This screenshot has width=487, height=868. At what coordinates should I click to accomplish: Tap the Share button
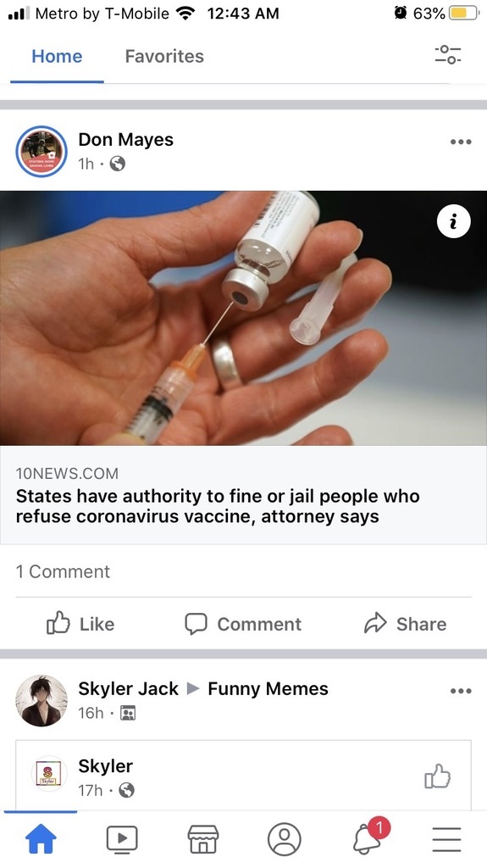[405, 624]
